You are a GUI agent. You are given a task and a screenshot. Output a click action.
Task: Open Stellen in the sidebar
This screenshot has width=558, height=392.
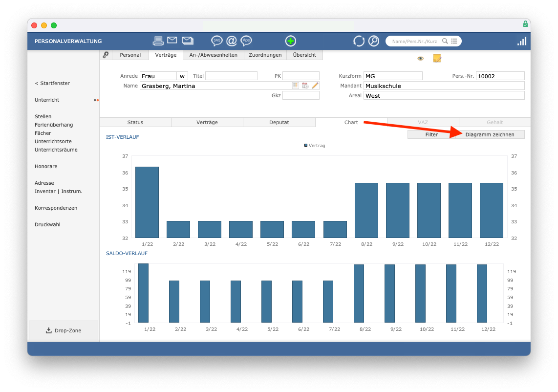pyautogui.click(x=43, y=116)
